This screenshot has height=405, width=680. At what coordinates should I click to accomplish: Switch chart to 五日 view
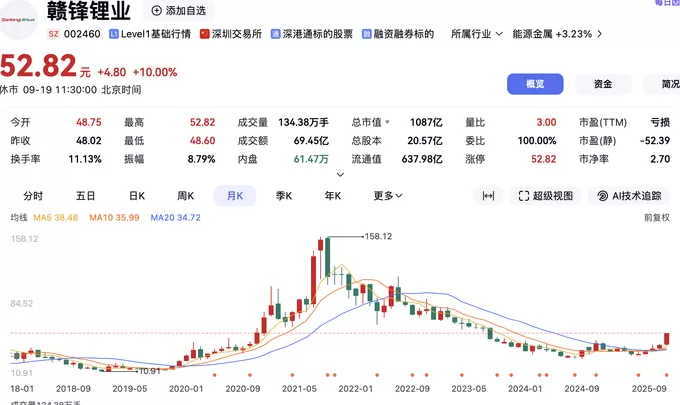[85, 196]
